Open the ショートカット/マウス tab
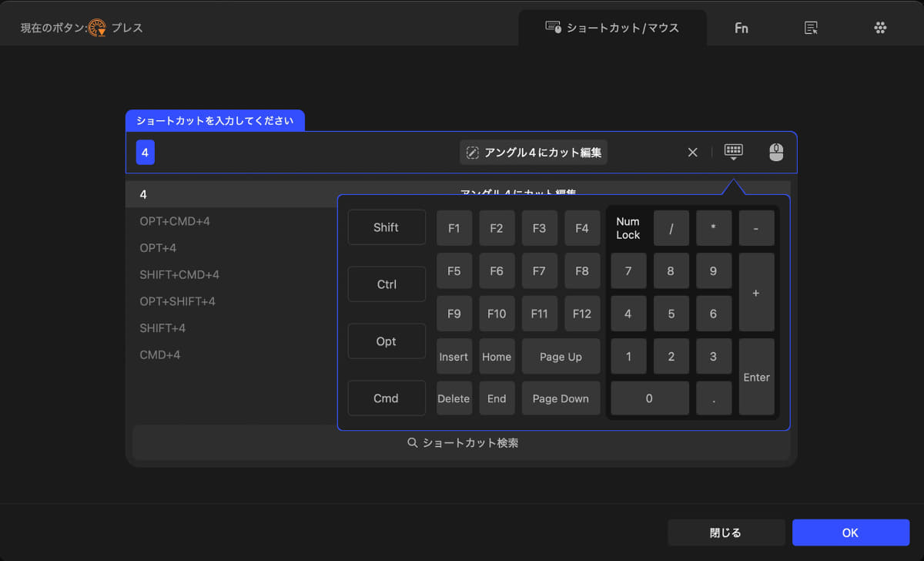This screenshot has width=924, height=561. pos(612,28)
